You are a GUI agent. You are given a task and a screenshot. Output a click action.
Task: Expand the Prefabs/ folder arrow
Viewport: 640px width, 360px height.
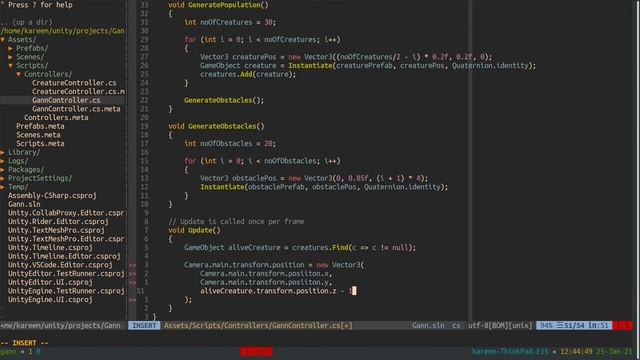pos(10,48)
